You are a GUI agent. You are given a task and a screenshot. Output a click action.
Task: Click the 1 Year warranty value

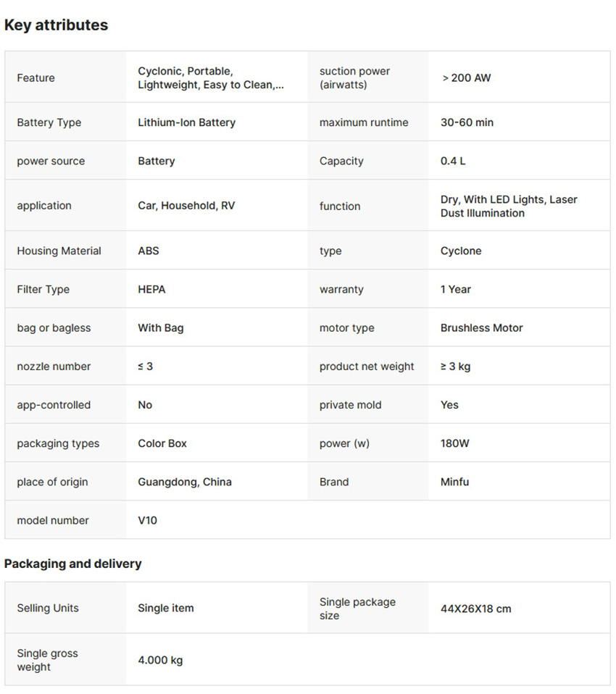(x=455, y=289)
